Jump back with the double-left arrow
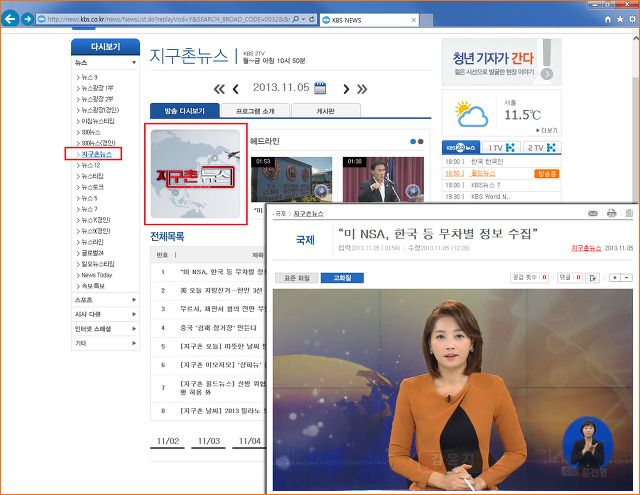This screenshot has height=495, width=640. point(219,89)
